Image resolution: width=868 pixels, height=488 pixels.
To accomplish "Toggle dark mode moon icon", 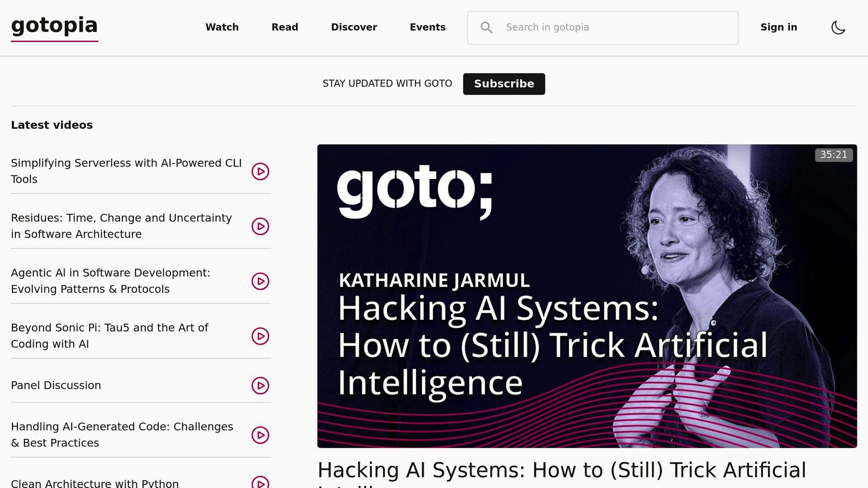I will pyautogui.click(x=838, y=28).
